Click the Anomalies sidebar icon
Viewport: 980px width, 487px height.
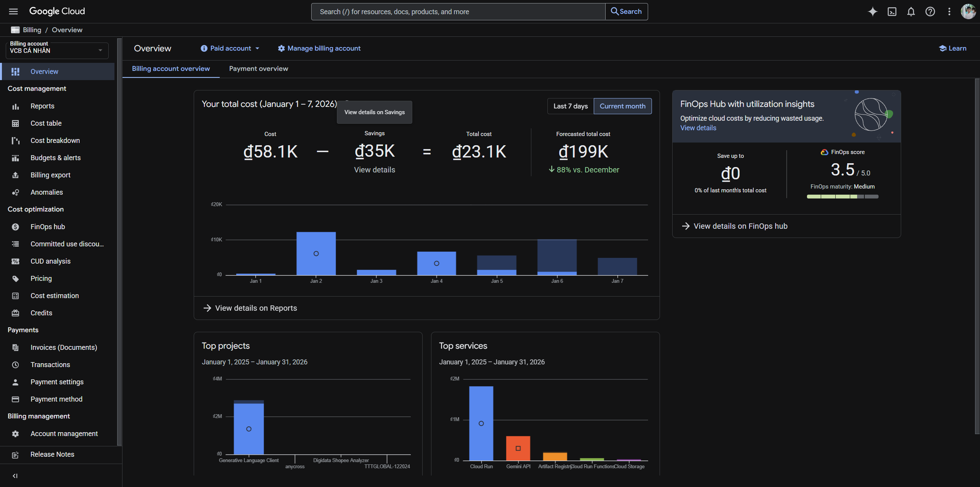(x=15, y=192)
